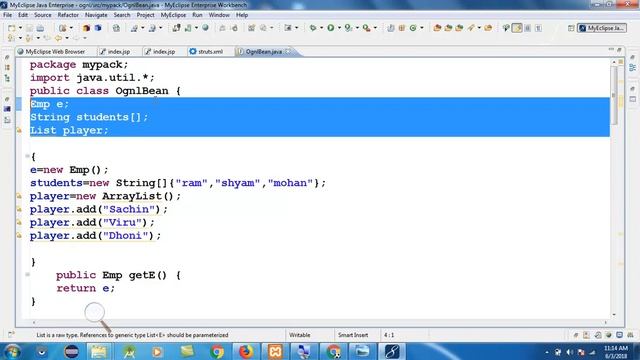Click the Print toolbar icon
Screen dimensions: 640x360
tap(40, 28)
